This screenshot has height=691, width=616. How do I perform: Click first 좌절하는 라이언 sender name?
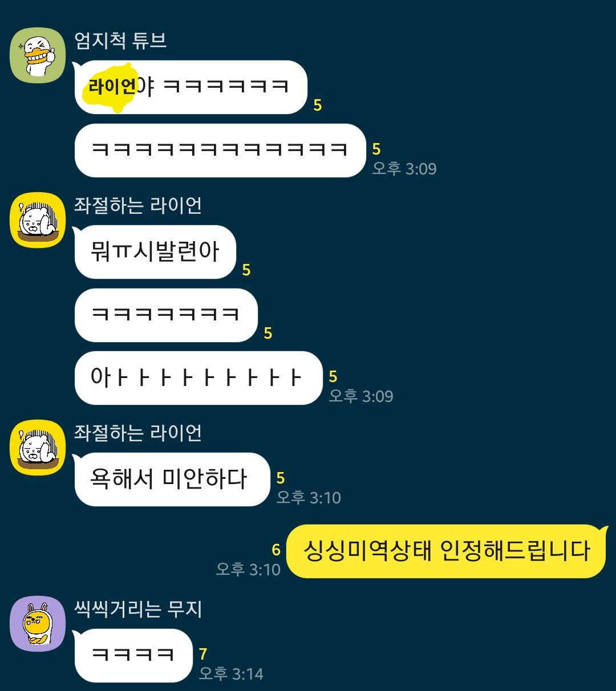click(x=138, y=205)
